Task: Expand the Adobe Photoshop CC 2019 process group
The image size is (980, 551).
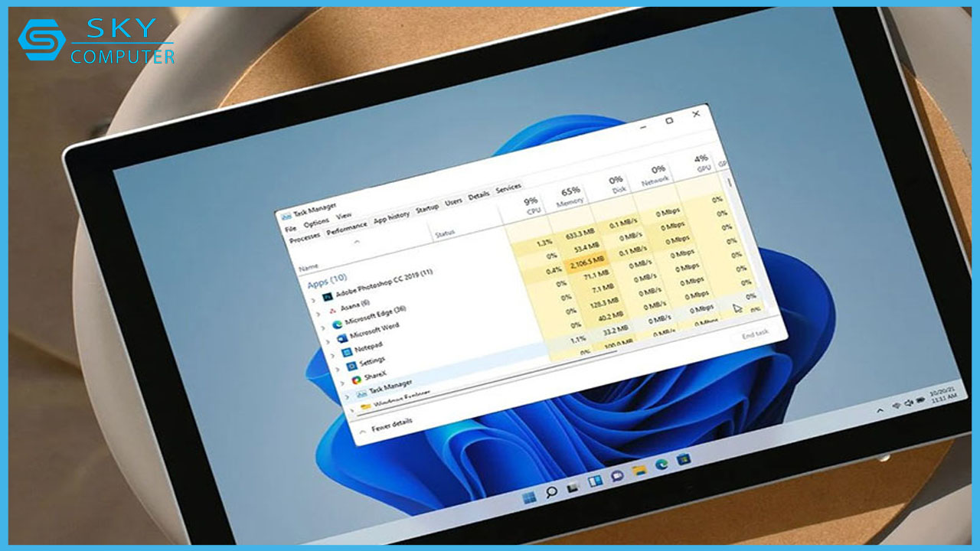Action: coord(314,300)
